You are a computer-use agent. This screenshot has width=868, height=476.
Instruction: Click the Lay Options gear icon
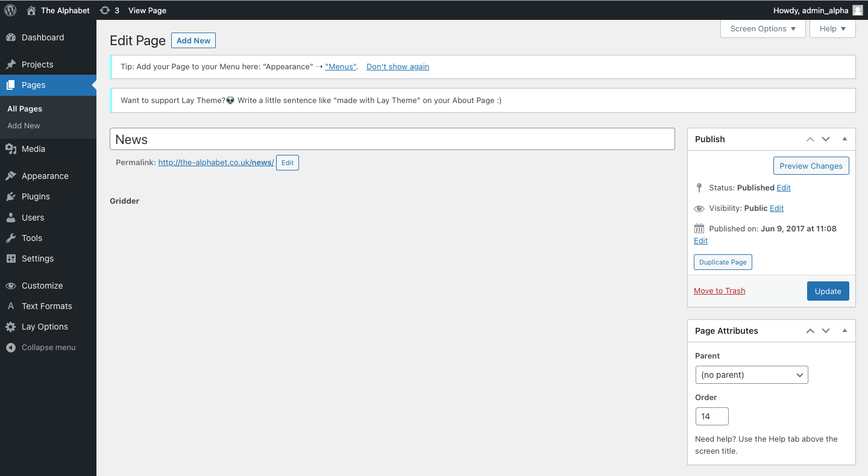click(11, 327)
